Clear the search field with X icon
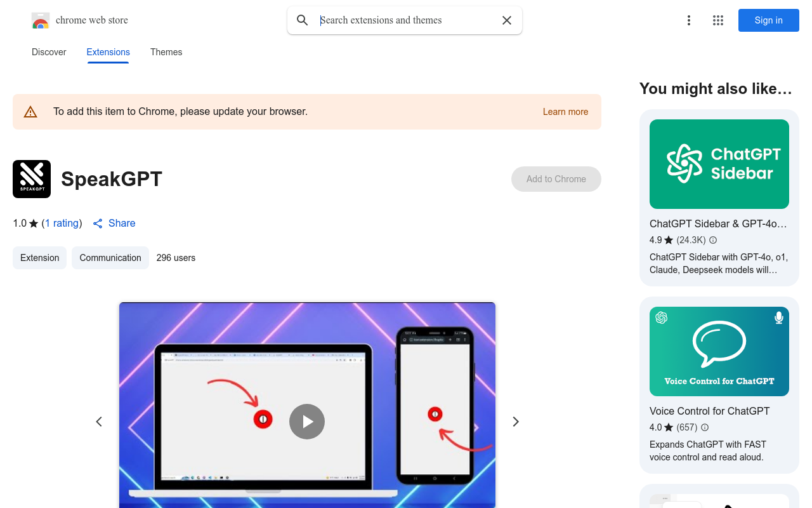 [x=507, y=20]
